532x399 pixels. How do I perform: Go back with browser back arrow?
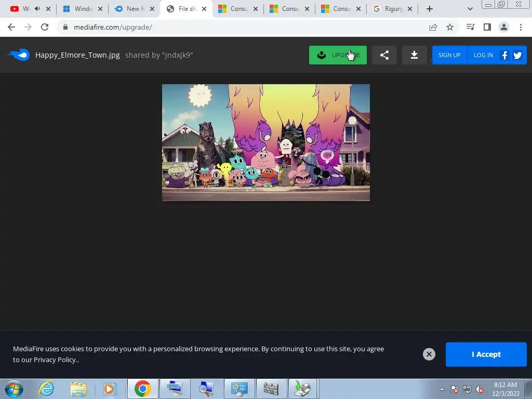tap(11, 27)
